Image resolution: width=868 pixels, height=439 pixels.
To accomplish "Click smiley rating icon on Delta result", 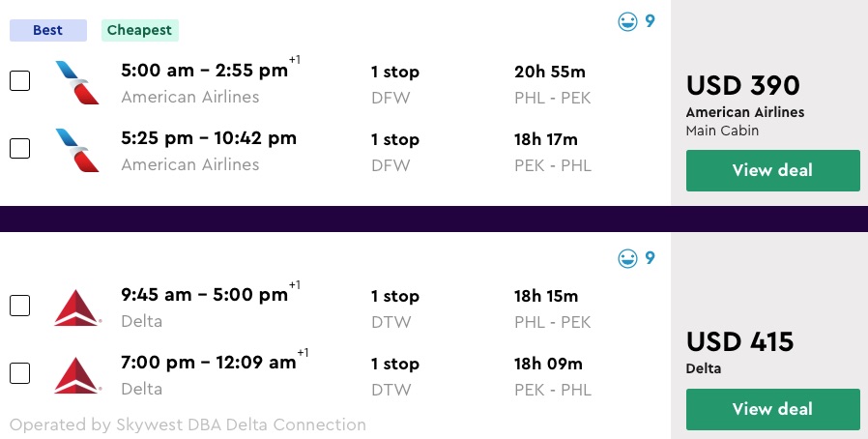I will (629, 258).
